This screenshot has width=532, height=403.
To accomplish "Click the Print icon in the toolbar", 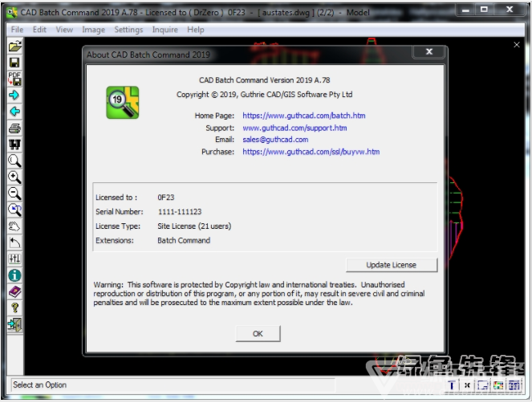I will point(14,128).
